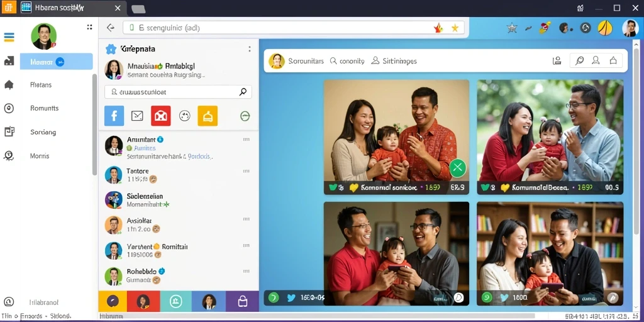This screenshot has width=644, height=322.
Task: Click the Sorounitars link in gallery toolbar
Action: [306, 61]
